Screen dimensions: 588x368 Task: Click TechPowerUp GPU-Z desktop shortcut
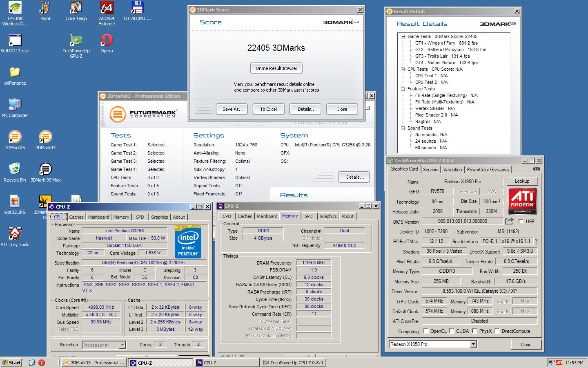(x=76, y=46)
